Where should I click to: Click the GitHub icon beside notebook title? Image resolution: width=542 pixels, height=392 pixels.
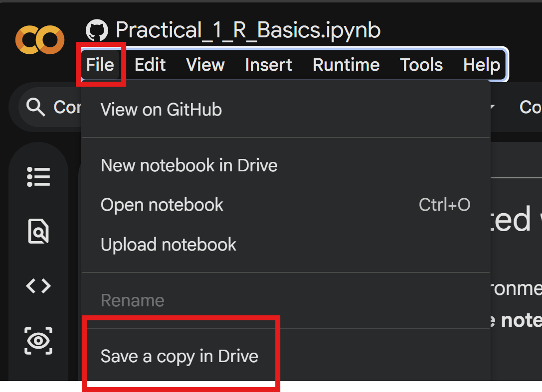pyautogui.click(x=97, y=31)
